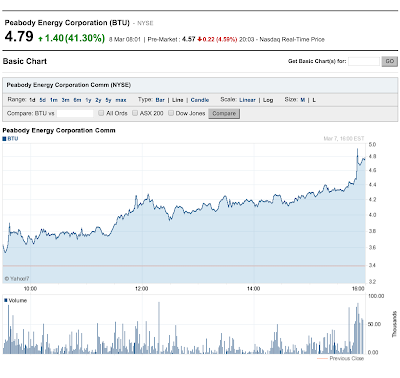Click the 16:00 time axis label

(358, 289)
